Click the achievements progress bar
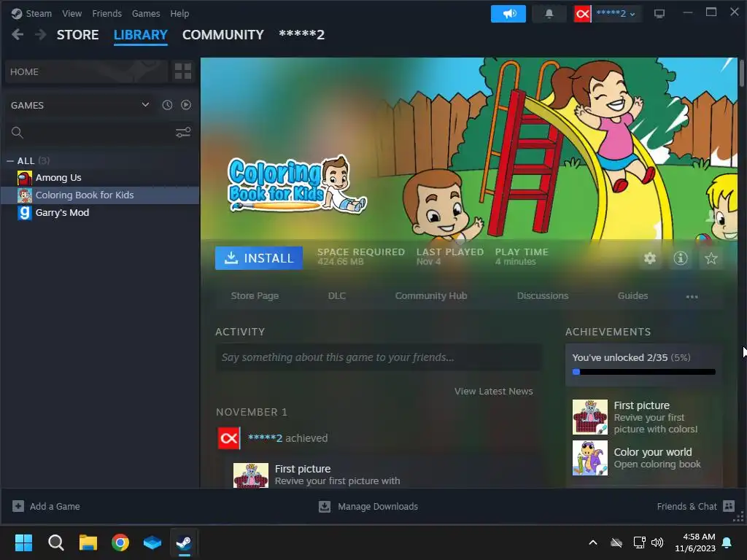The image size is (747, 560). click(643, 372)
